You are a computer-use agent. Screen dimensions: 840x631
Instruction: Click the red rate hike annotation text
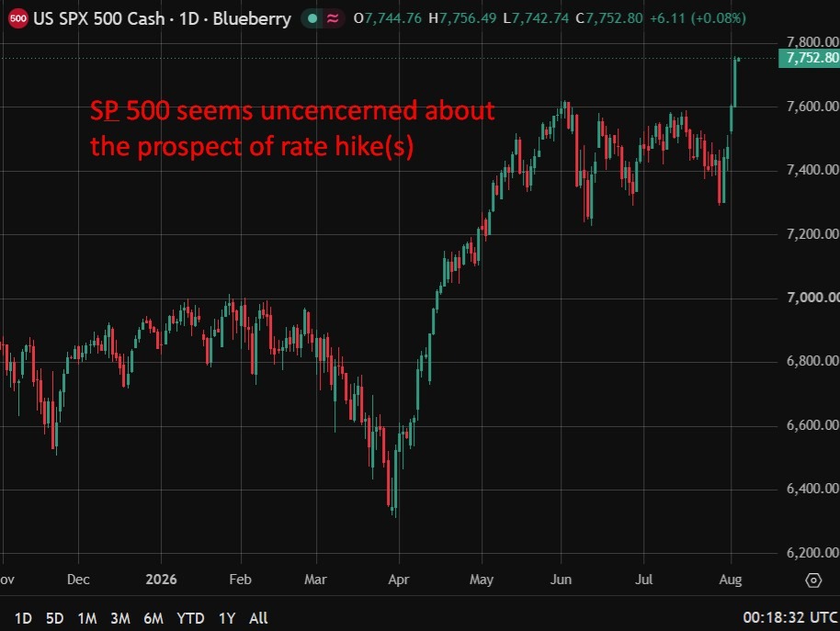tap(292, 129)
